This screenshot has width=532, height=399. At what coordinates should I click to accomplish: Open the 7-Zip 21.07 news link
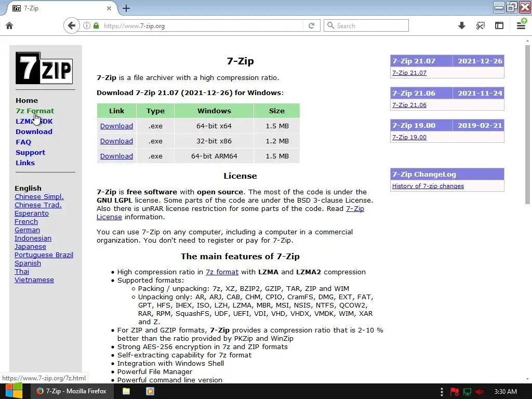pyautogui.click(x=409, y=73)
